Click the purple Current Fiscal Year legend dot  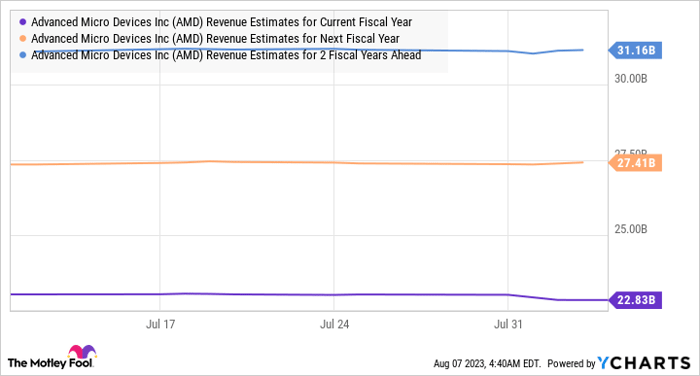pos(23,22)
